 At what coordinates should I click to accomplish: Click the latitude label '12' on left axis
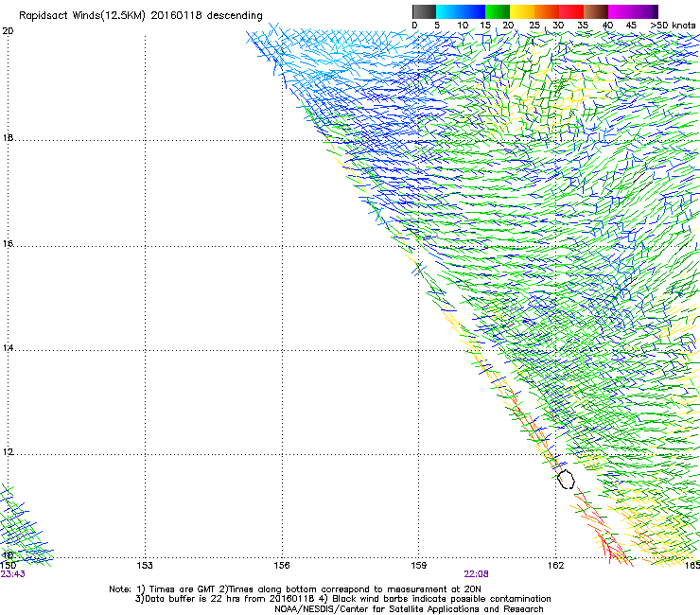point(8,452)
